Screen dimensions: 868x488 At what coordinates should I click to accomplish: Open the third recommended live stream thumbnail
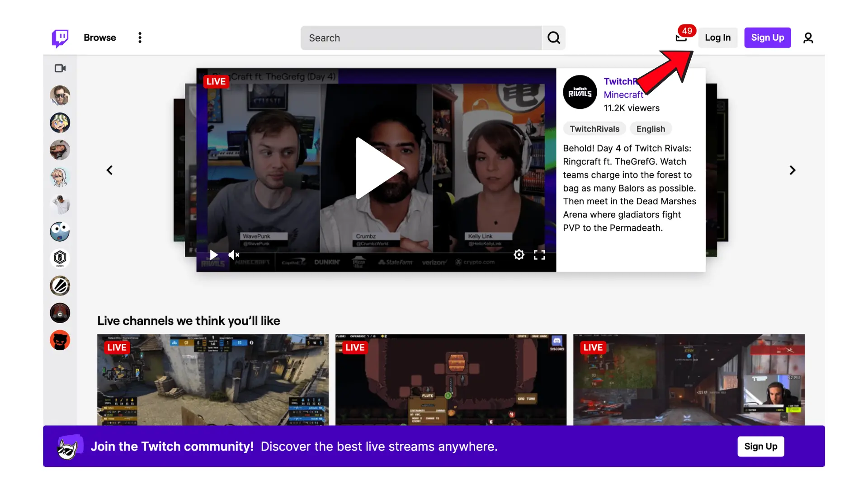(689, 380)
